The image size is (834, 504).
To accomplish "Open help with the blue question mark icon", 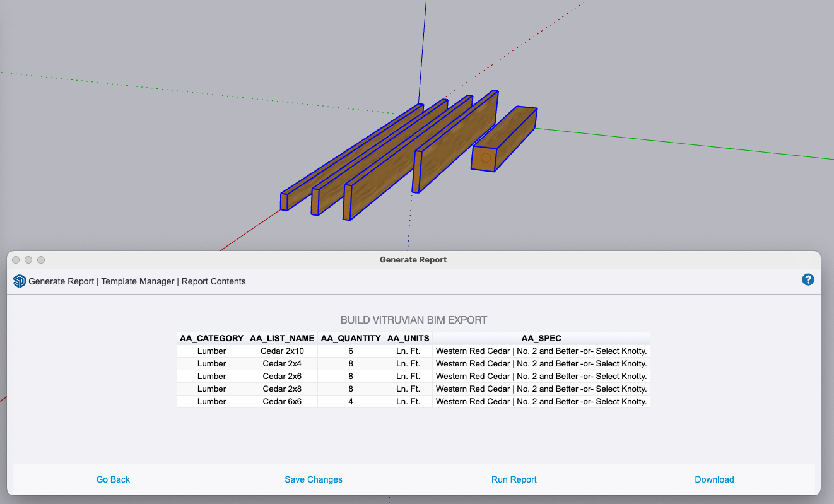I will click(808, 279).
